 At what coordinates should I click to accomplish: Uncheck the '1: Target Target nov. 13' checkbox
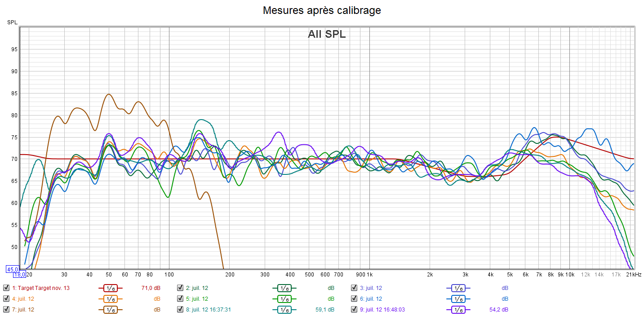pos(6,288)
